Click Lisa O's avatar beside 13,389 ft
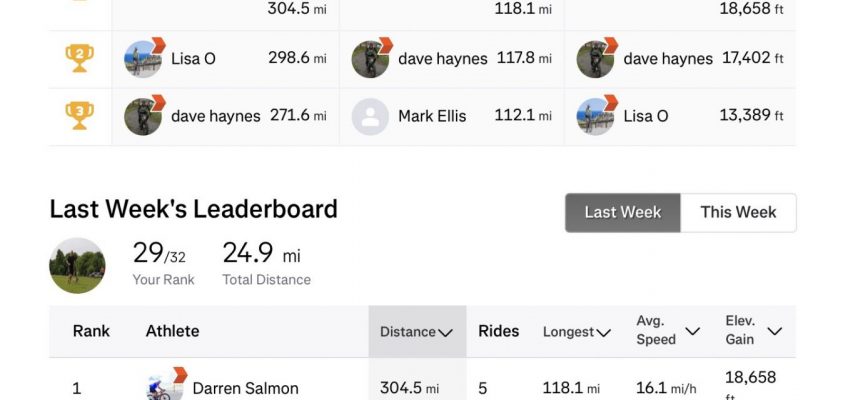The height and width of the screenshot is (400, 848). point(596,116)
